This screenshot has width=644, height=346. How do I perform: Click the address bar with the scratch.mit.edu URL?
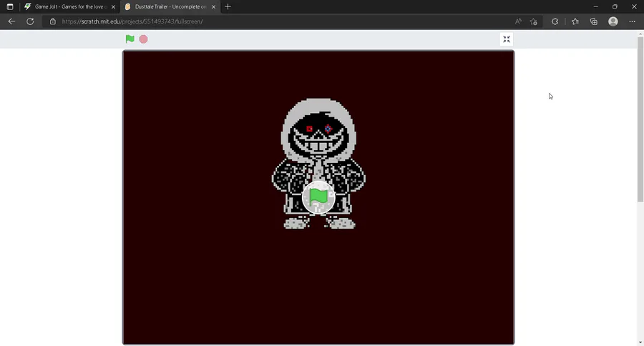pyautogui.click(x=279, y=21)
